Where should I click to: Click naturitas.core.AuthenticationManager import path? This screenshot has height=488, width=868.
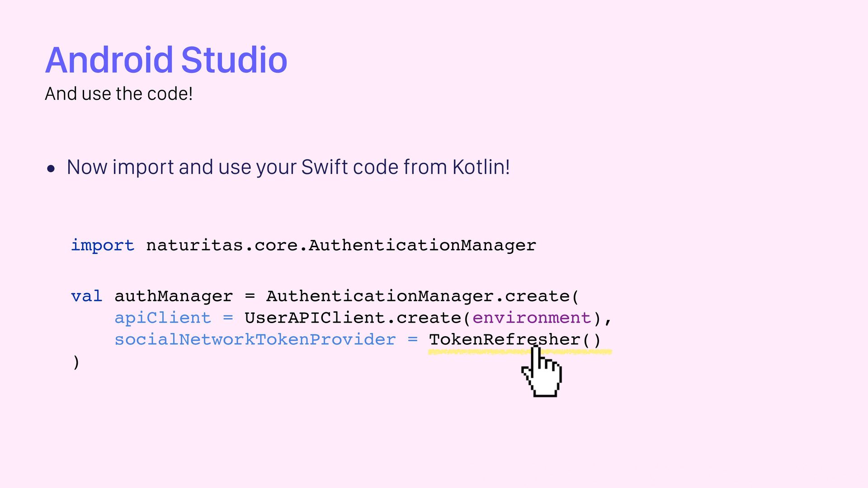[x=341, y=245]
